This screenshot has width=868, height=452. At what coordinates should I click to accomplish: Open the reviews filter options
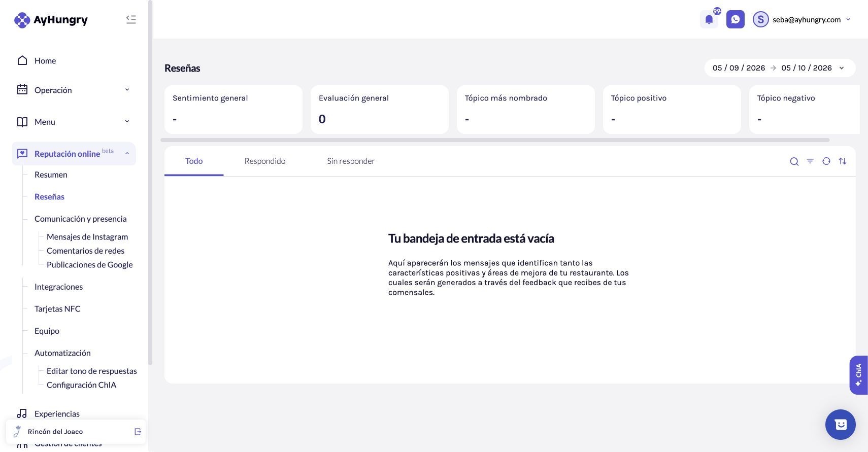810,161
